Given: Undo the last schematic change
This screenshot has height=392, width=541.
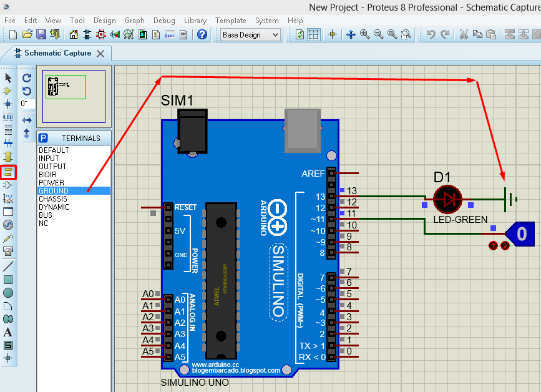Looking at the screenshot, I should point(432,34).
